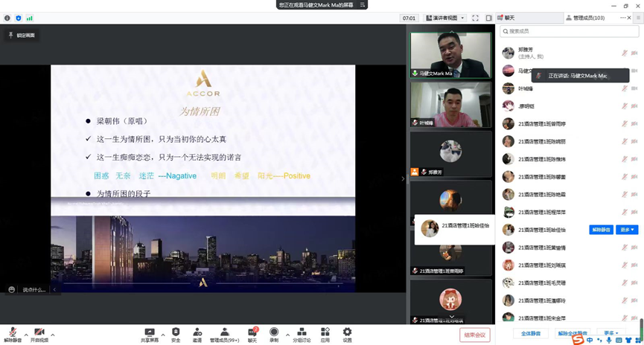The image size is (644, 345).
Task: Open the 设置 settings gear
Action: coord(347,332)
